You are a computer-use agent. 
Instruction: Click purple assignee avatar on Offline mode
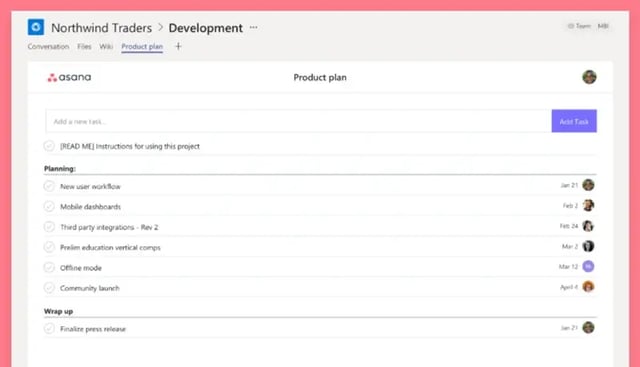pos(588,267)
